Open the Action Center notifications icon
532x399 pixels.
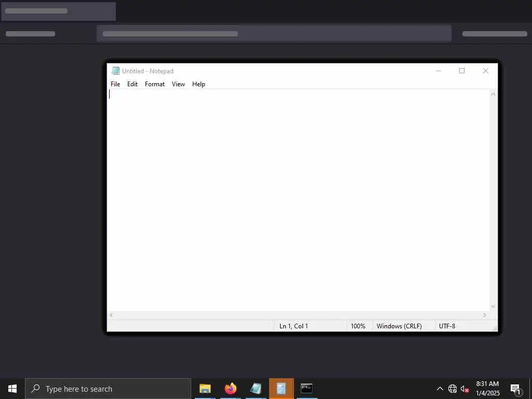coord(515,389)
